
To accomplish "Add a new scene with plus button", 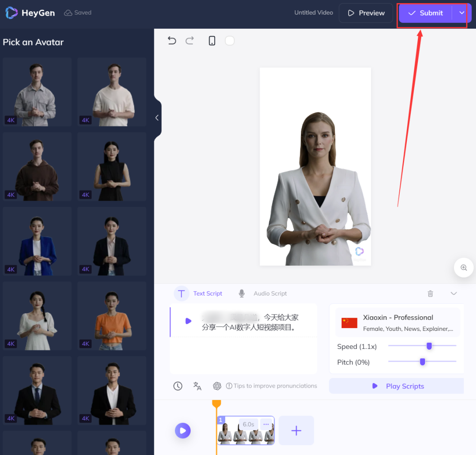I will (296, 430).
